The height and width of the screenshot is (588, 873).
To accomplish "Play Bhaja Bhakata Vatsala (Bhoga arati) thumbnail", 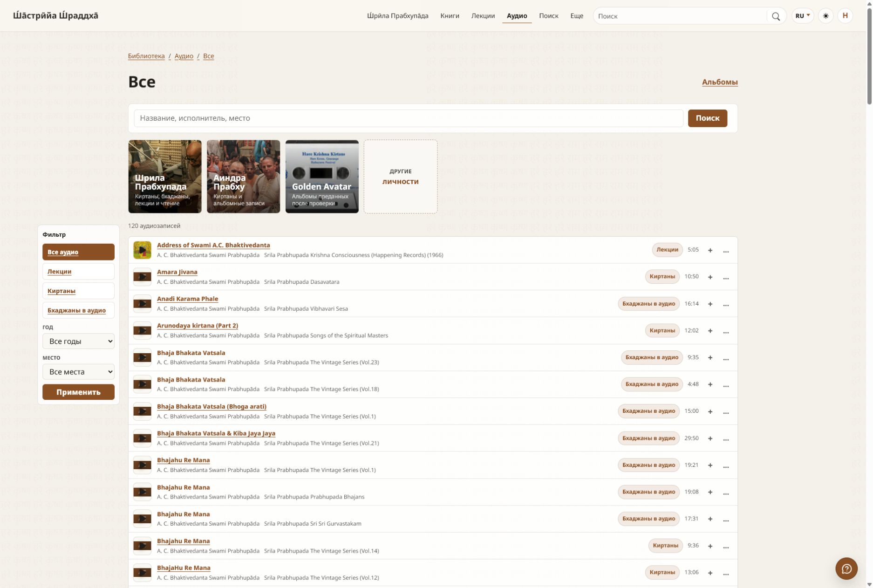I will tap(142, 411).
